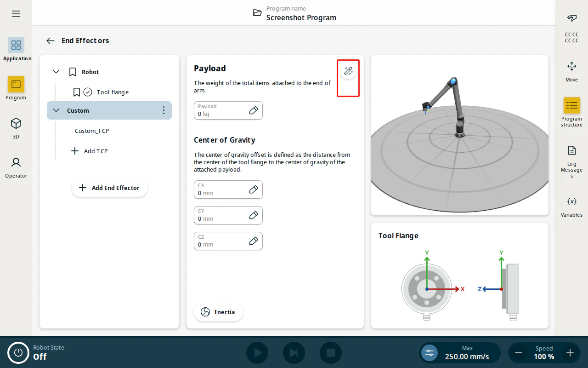Open the Max speed settings slider icon
The height and width of the screenshot is (368, 588).
(x=430, y=353)
